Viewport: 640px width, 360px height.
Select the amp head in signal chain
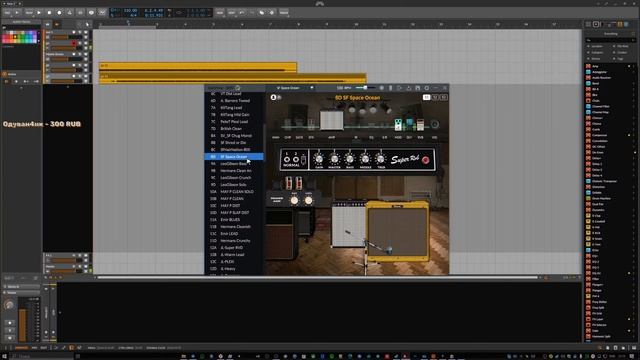coord(331,121)
